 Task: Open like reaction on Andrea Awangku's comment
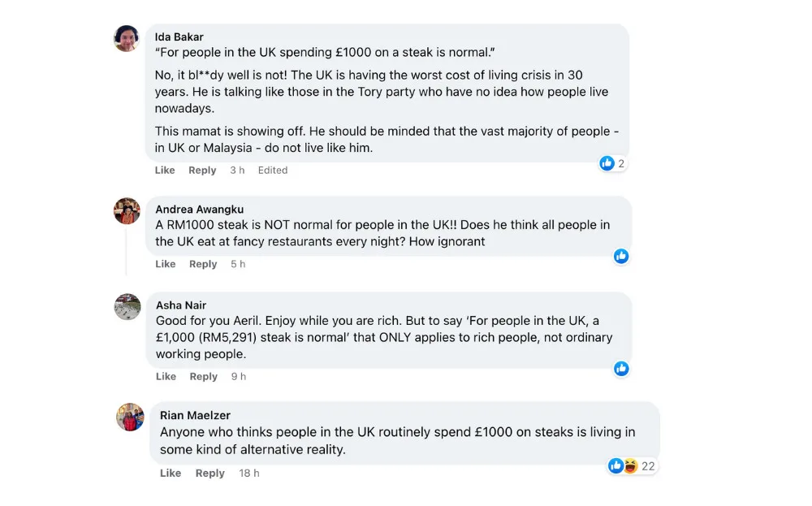pyautogui.click(x=621, y=256)
